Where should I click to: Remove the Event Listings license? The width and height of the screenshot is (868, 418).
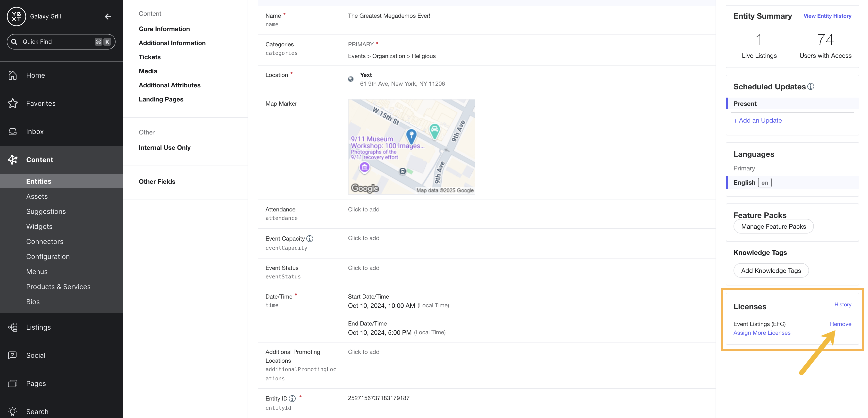(840, 324)
